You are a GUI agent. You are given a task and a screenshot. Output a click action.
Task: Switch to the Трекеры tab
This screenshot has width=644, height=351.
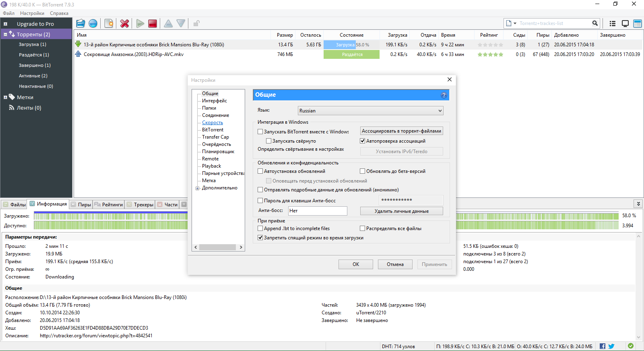(x=140, y=205)
